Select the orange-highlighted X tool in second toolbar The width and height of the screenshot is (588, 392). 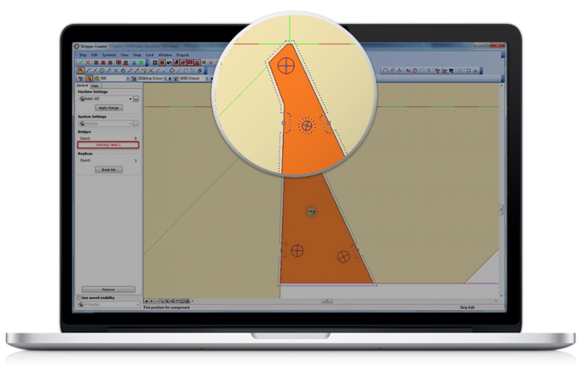80,70
